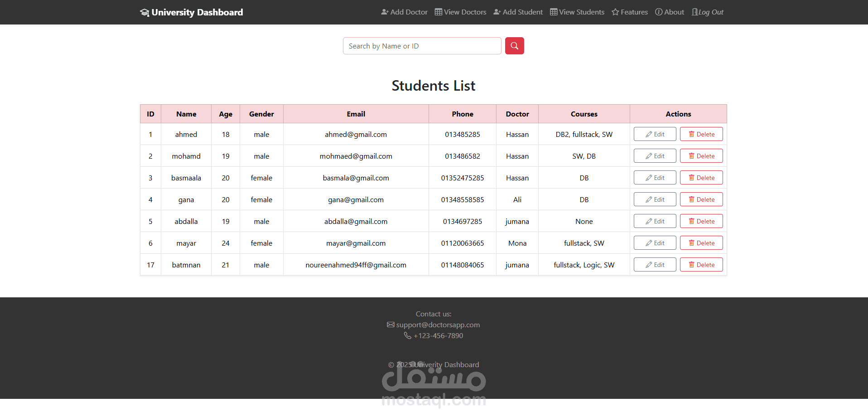Delete student mayar
The width and height of the screenshot is (868, 417).
(x=701, y=243)
